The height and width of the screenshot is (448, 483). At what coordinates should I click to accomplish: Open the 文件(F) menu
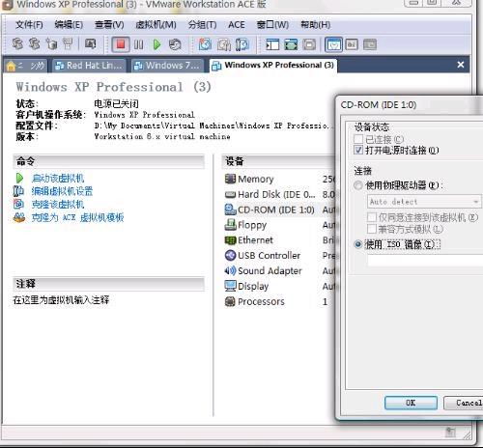click(x=29, y=25)
